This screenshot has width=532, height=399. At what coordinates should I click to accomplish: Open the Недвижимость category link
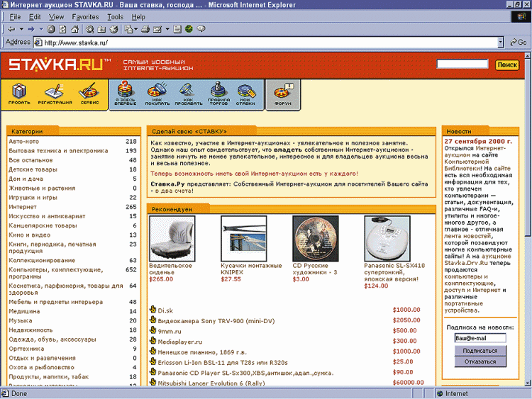[31, 330]
